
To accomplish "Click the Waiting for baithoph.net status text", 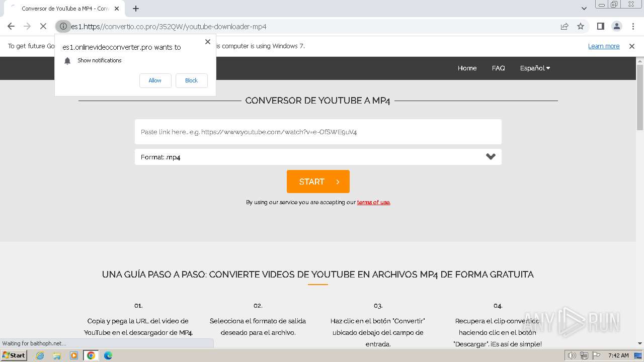I will tap(34, 343).
